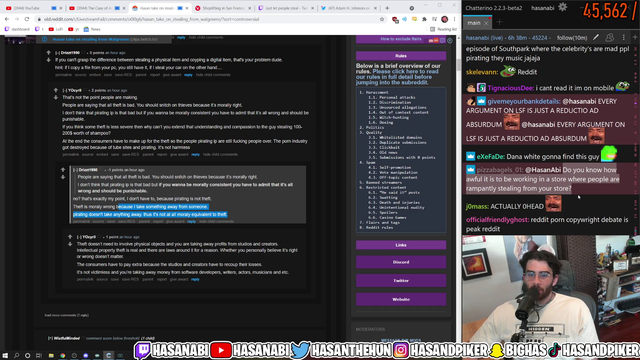Open Windows taskbar search
Screen dimensions: 640x360
(17, 356)
